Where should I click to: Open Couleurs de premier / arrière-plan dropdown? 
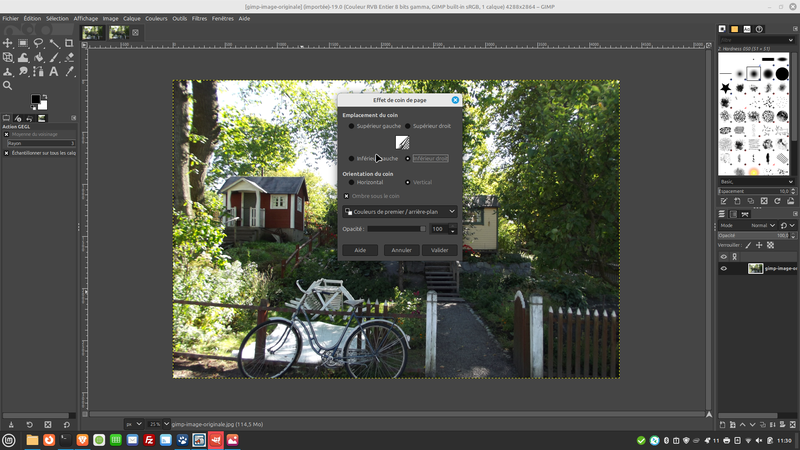pos(400,212)
